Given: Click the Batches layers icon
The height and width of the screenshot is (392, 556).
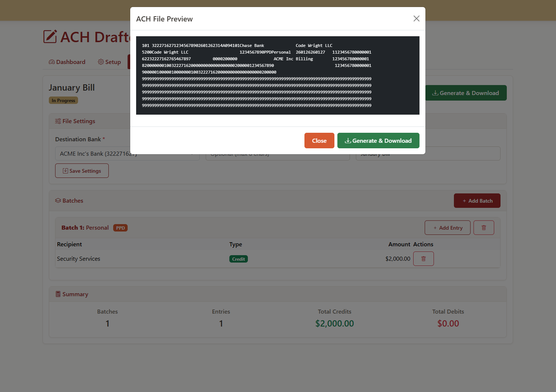Looking at the screenshot, I should pyautogui.click(x=58, y=200).
